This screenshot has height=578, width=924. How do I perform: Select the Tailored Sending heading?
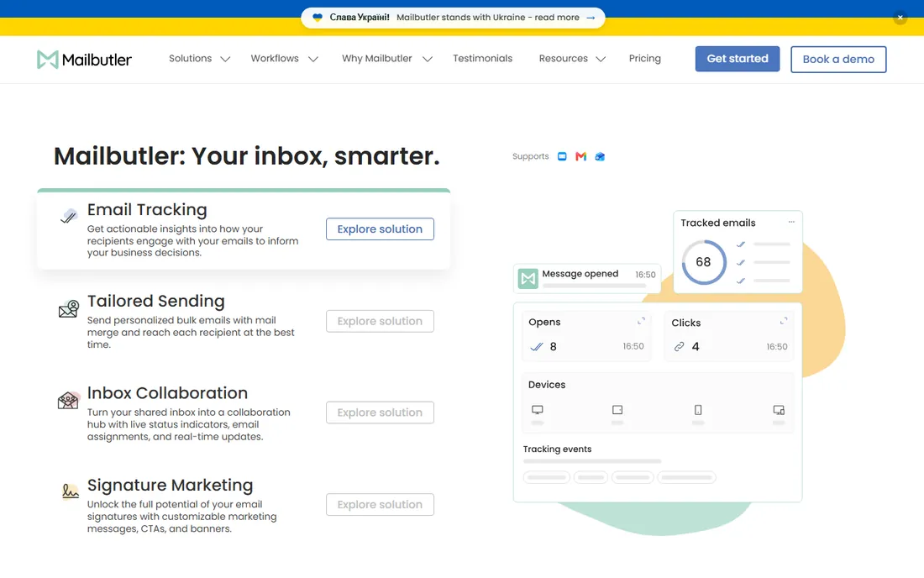coord(155,301)
